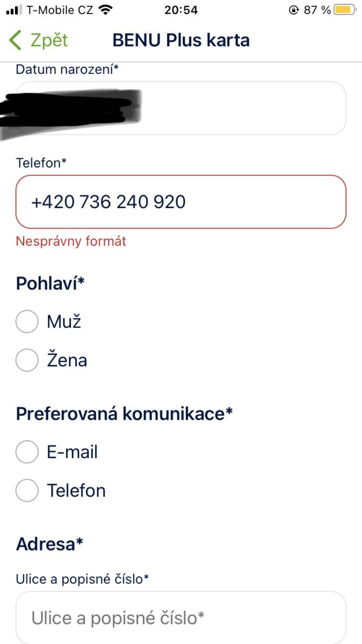
Task: Tap the Datum narození input field
Action: (181, 108)
